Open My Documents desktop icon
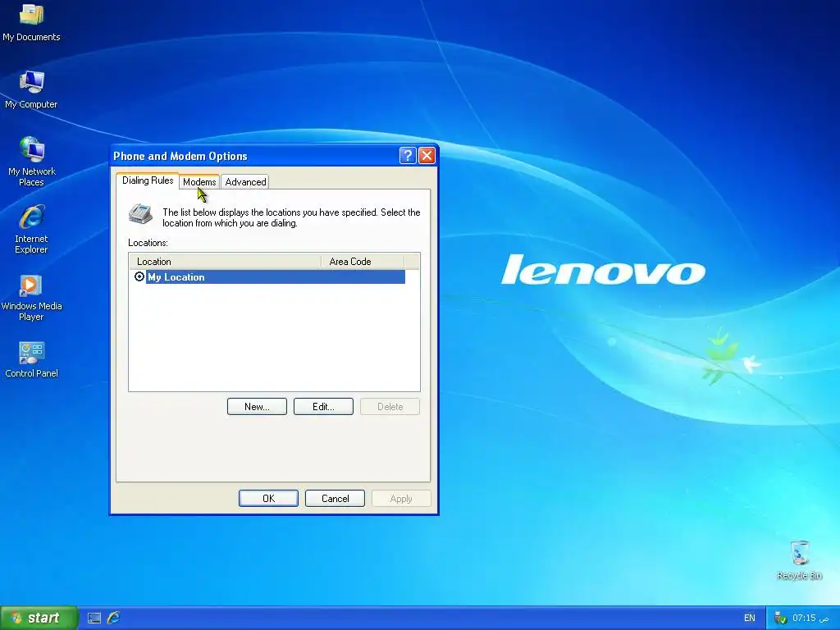The width and height of the screenshot is (840, 630). tap(31, 22)
